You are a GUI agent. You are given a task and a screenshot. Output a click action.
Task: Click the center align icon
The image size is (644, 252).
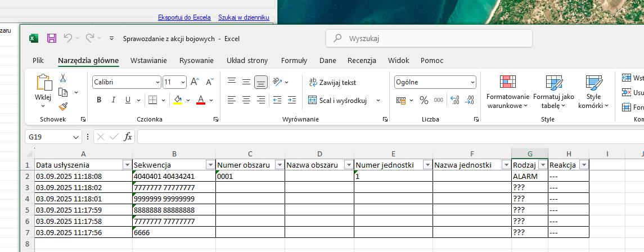(246, 100)
